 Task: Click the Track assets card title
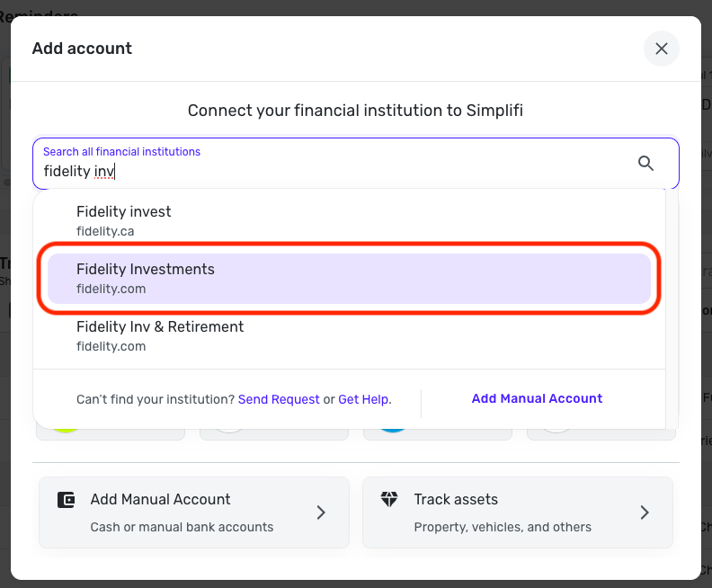click(456, 499)
